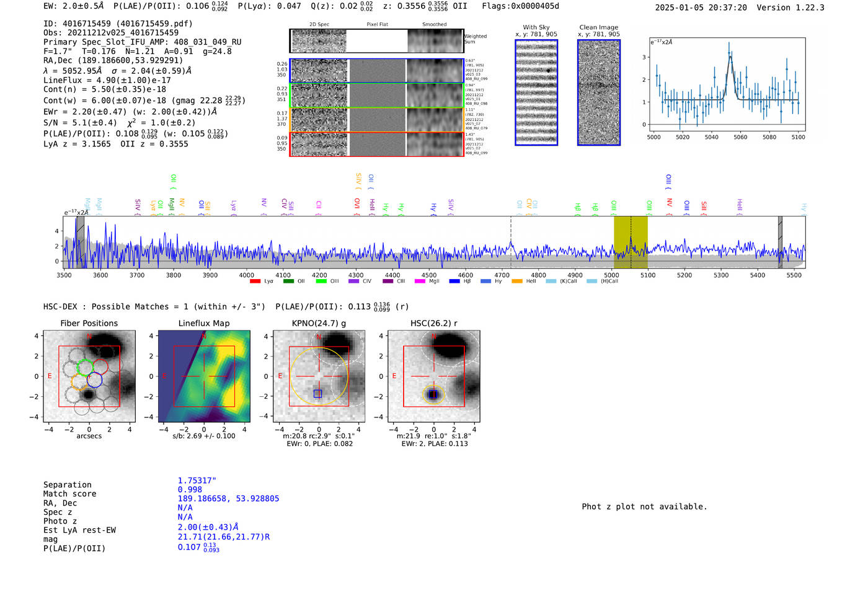The width and height of the screenshot is (868, 591).
Task: Click the "Flags:0x0000405d" text
Action: (520, 6)
